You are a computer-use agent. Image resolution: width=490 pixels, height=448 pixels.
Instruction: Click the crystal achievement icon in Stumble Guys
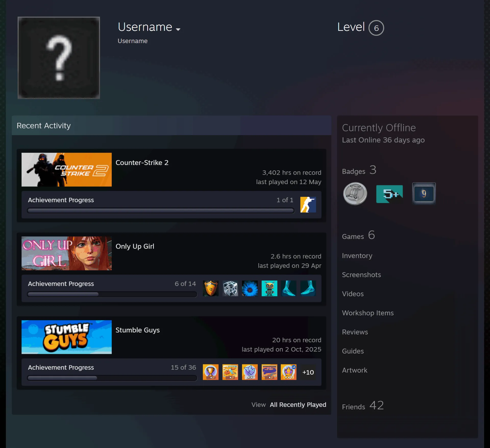pos(250,372)
